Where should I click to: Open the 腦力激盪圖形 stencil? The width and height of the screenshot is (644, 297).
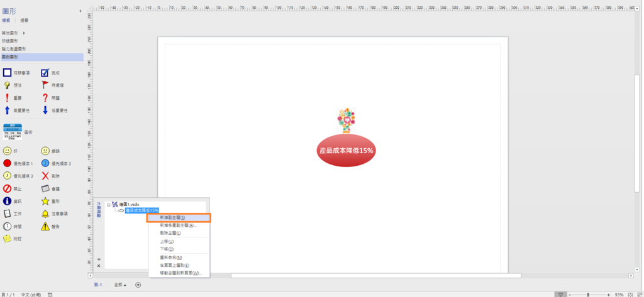(x=14, y=49)
